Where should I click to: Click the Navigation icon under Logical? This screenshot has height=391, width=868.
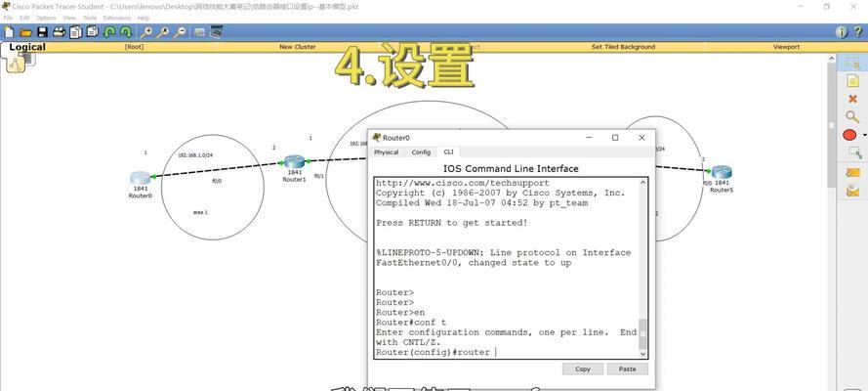[15, 65]
